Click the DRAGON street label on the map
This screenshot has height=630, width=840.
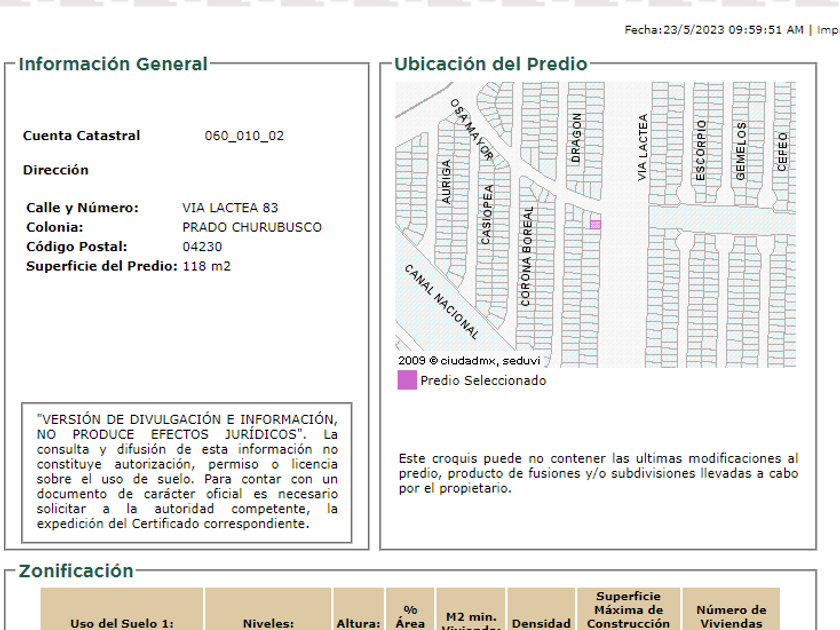tap(576, 138)
